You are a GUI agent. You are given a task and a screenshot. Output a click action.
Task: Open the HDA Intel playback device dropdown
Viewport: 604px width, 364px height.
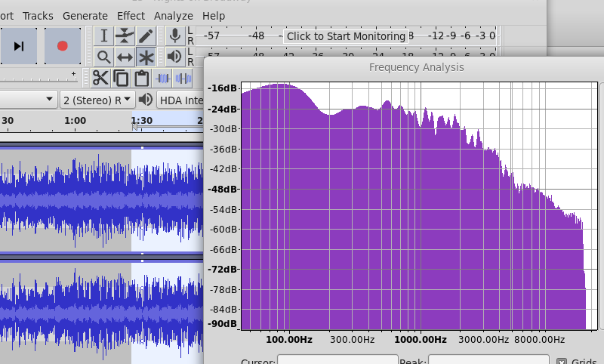click(180, 100)
